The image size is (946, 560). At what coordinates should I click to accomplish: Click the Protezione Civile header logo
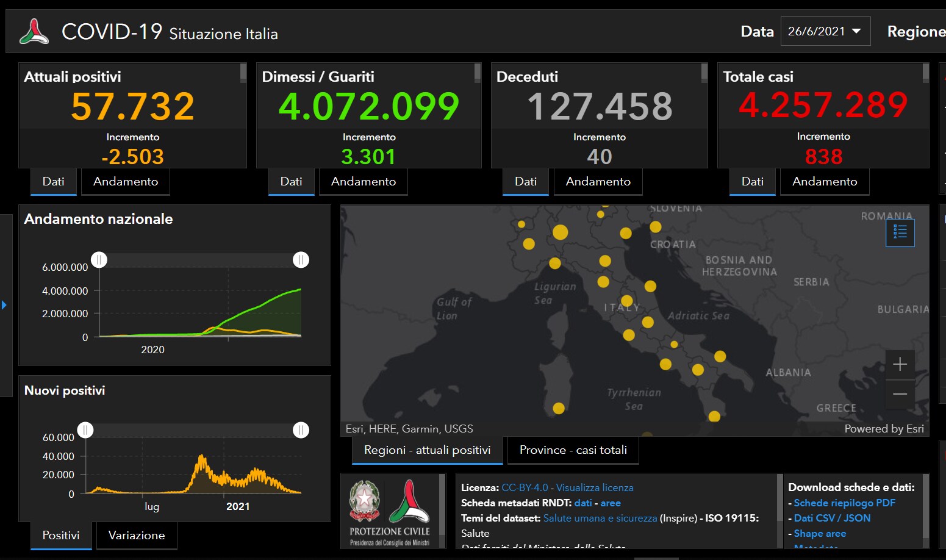tap(34, 32)
